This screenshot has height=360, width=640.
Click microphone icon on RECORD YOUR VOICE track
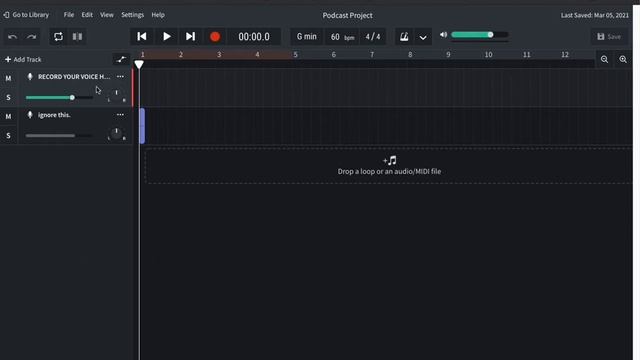[x=30, y=76]
